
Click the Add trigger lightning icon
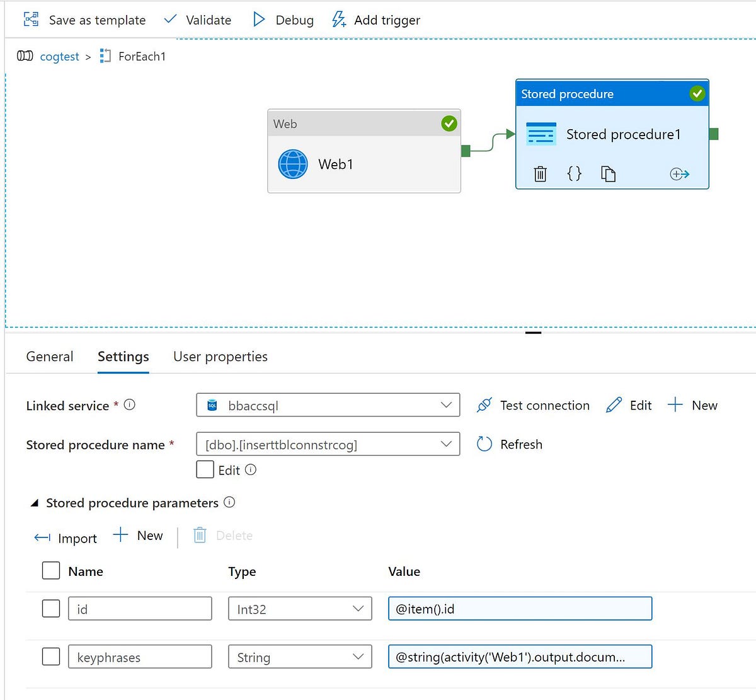tap(338, 20)
